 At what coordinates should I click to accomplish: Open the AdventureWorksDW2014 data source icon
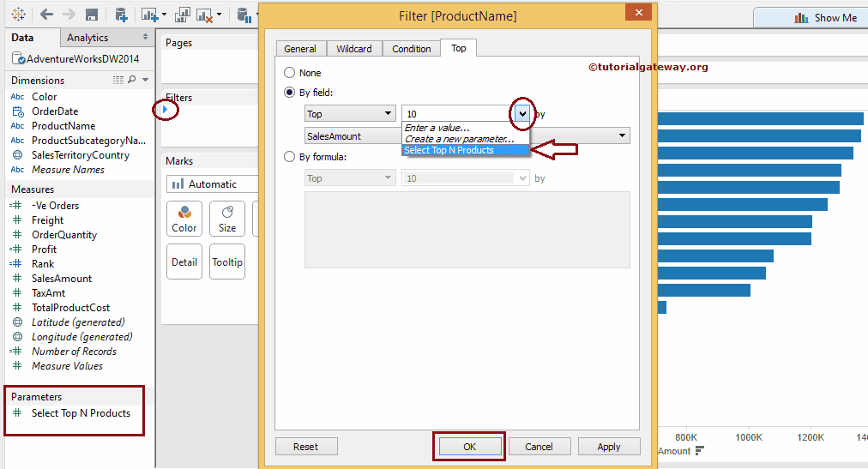(x=18, y=58)
